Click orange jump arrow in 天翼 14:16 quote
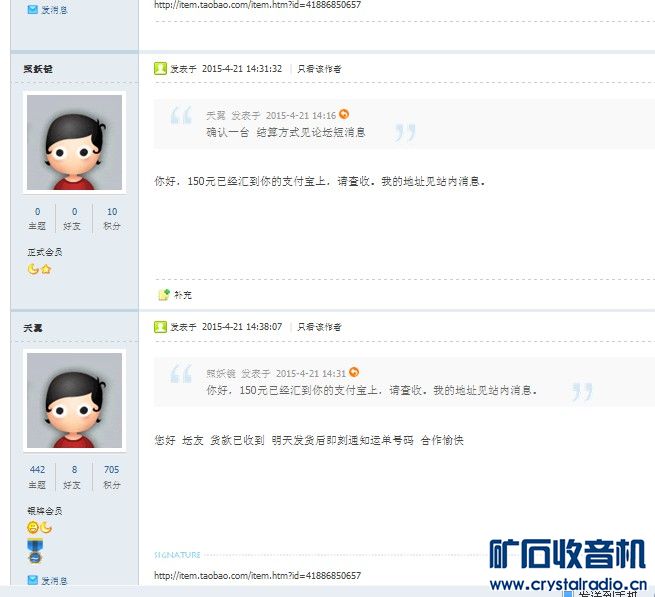The width and height of the screenshot is (655, 597). point(344,114)
